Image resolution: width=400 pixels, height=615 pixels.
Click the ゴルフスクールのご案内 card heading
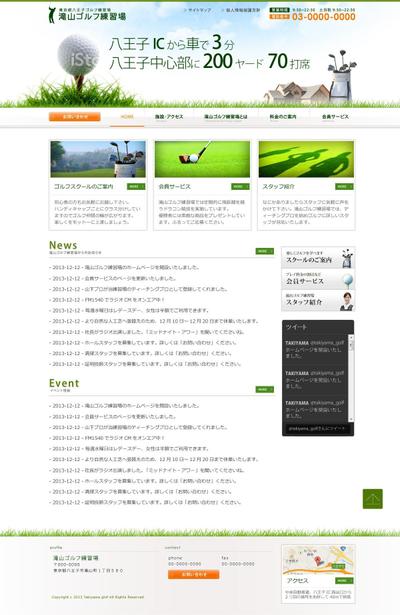click(x=84, y=187)
